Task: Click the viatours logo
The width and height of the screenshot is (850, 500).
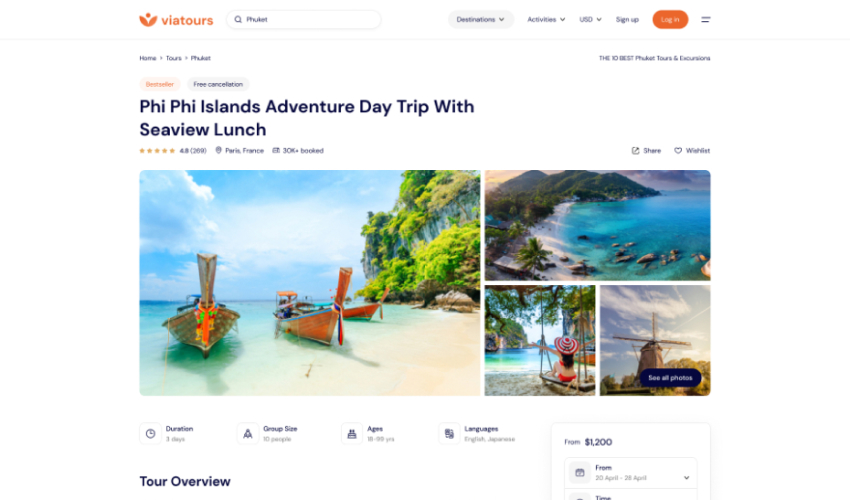Action: [x=176, y=20]
